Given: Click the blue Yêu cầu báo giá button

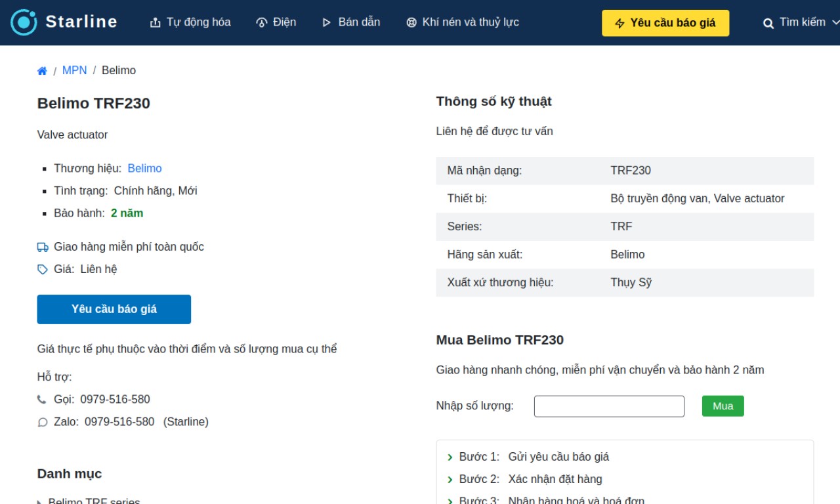Looking at the screenshot, I should 114,309.
